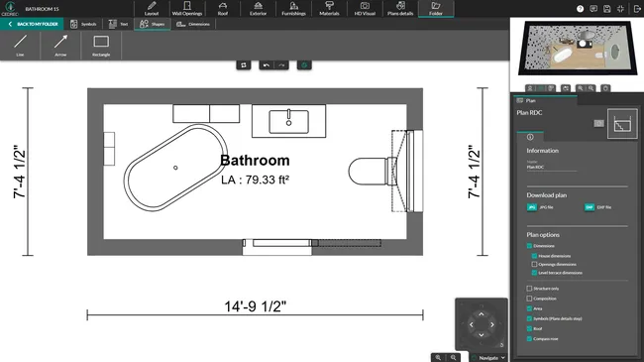Click the swap view icon above the plan
Viewport: 644px width, 362px height.
(244, 65)
